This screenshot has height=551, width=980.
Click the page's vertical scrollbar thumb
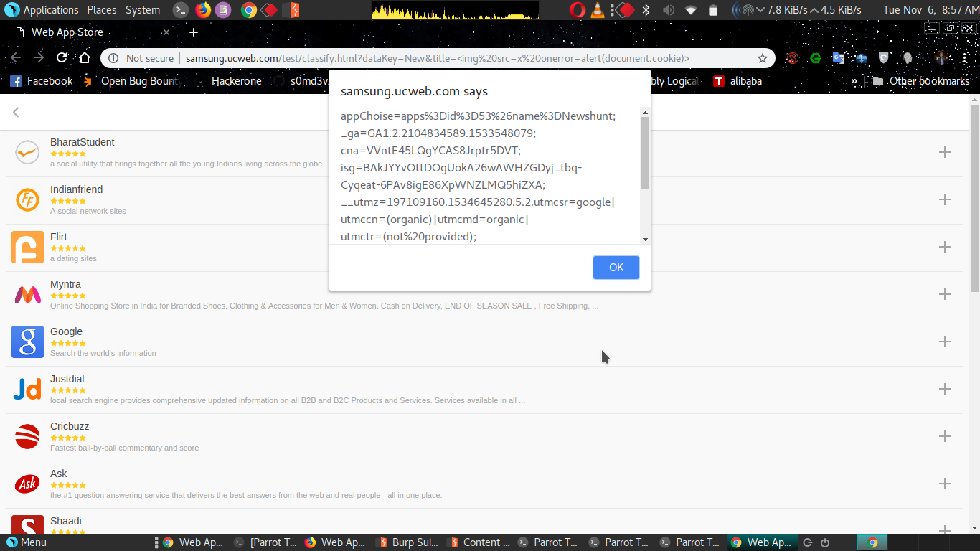click(974, 197)
